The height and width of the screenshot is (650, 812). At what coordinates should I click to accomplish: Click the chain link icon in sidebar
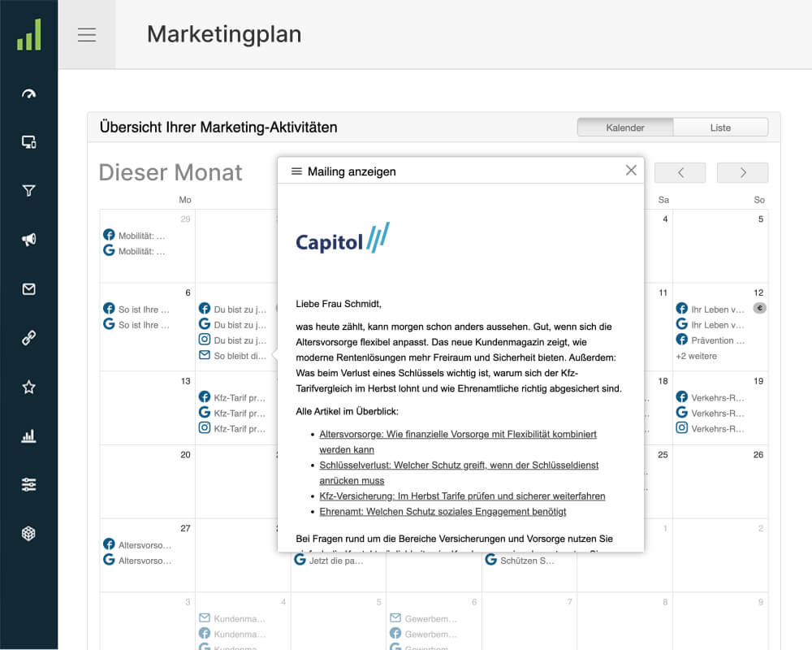click(29, 337)
